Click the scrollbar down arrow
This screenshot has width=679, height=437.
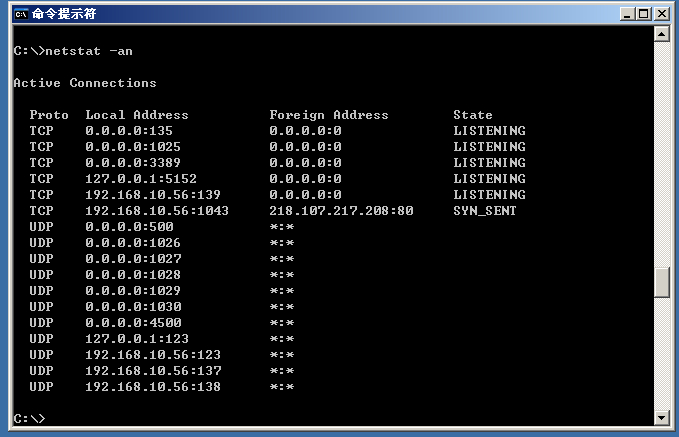tap(662, 418)
